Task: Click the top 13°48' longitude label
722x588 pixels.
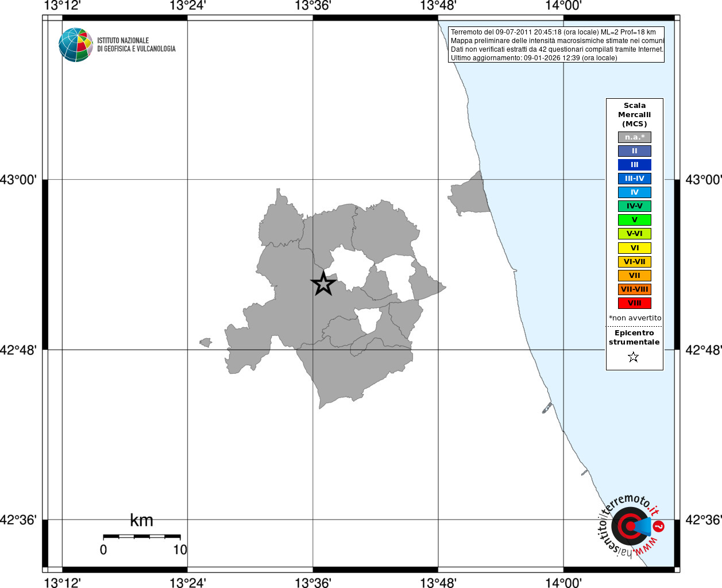Action: pyautogui.click(x=438, y=6)
